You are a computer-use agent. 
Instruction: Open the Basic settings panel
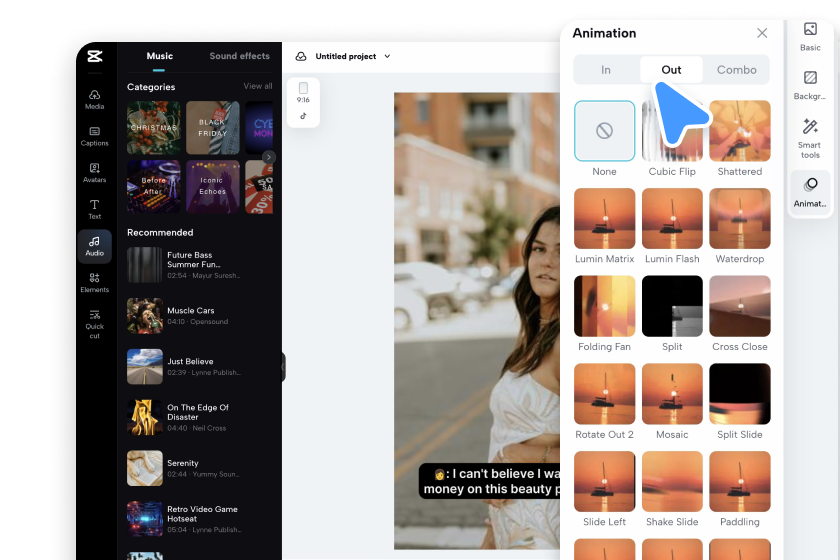(810, 36)
